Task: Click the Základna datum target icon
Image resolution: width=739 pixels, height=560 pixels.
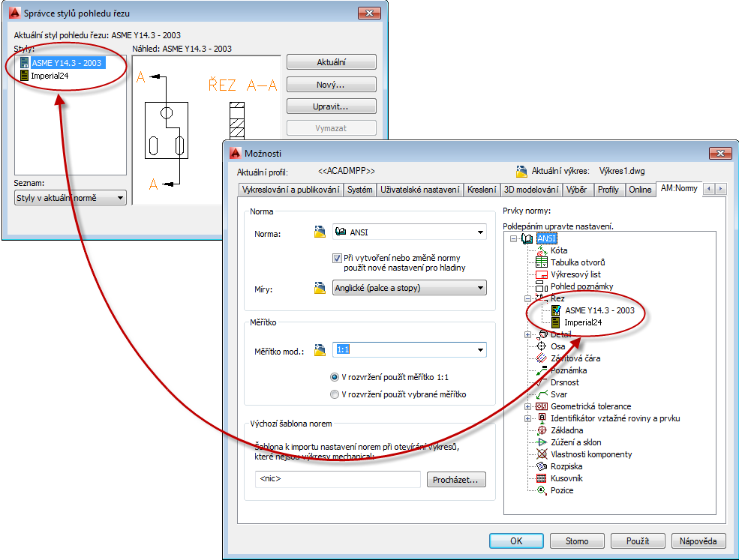Action: point(542,430)
